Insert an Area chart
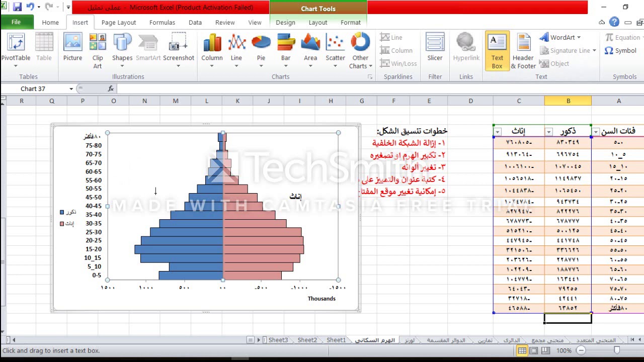The width and height of the screenshot is (644, 362). 310,51
